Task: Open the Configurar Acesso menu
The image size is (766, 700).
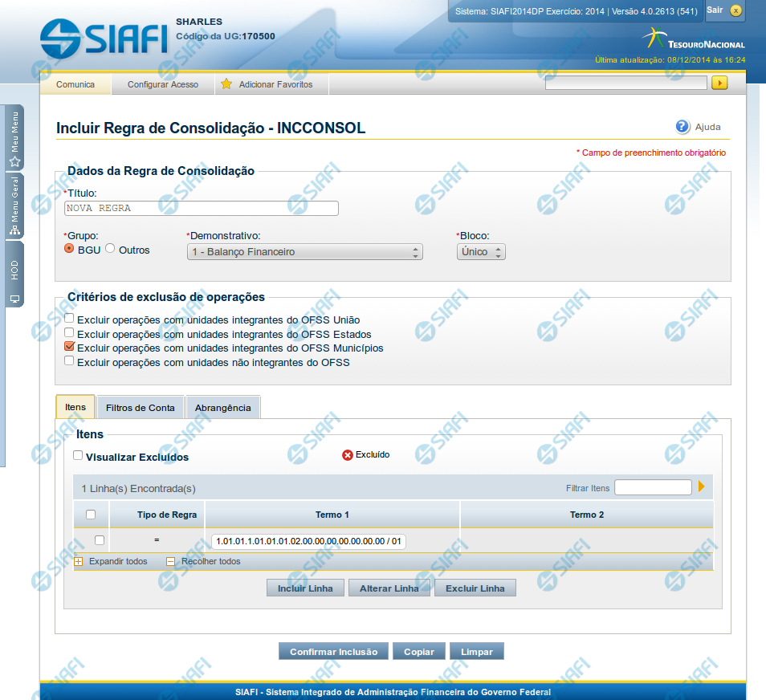Action: (x=162, y=84)
